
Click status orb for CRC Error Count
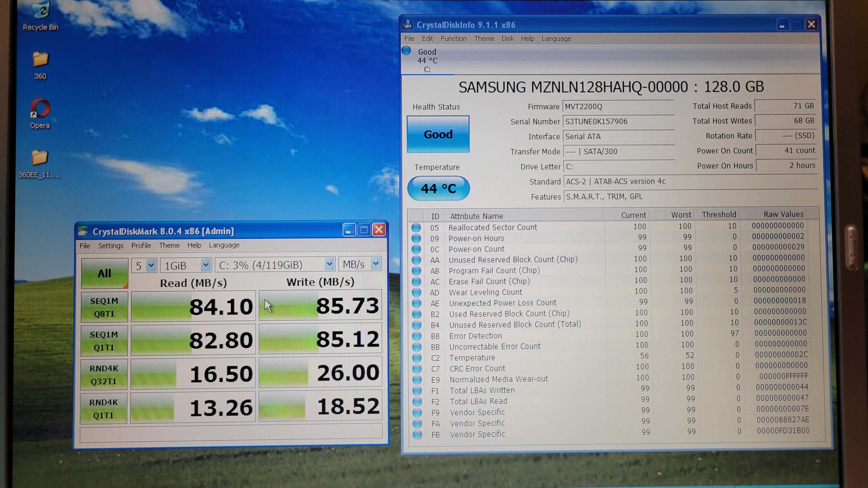coord(417,368)
